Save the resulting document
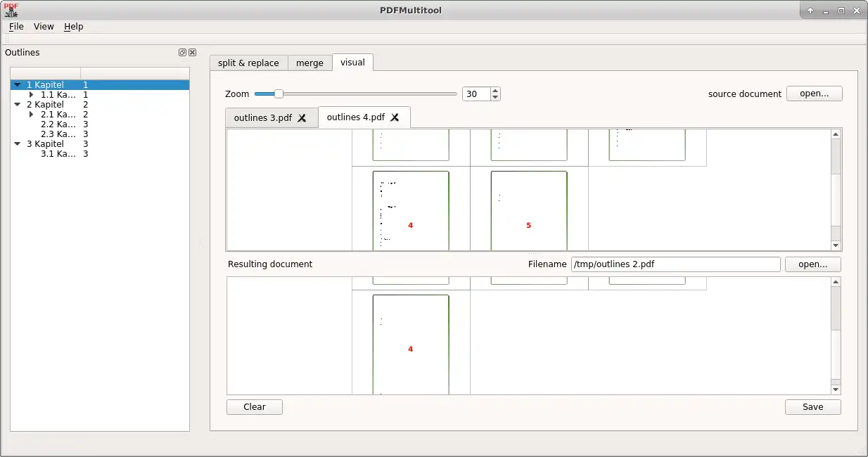 click(813, 407)
